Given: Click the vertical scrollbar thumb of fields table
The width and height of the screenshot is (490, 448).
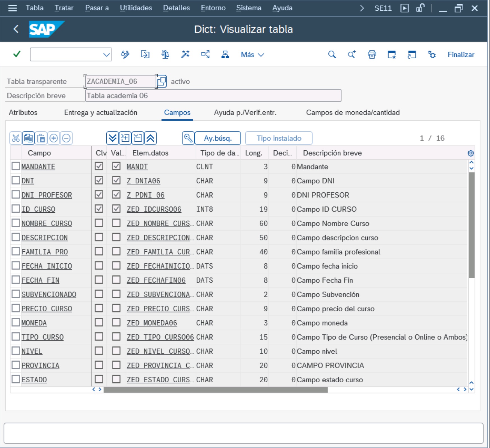Looking at the screenshot, I should pos(471,225).
